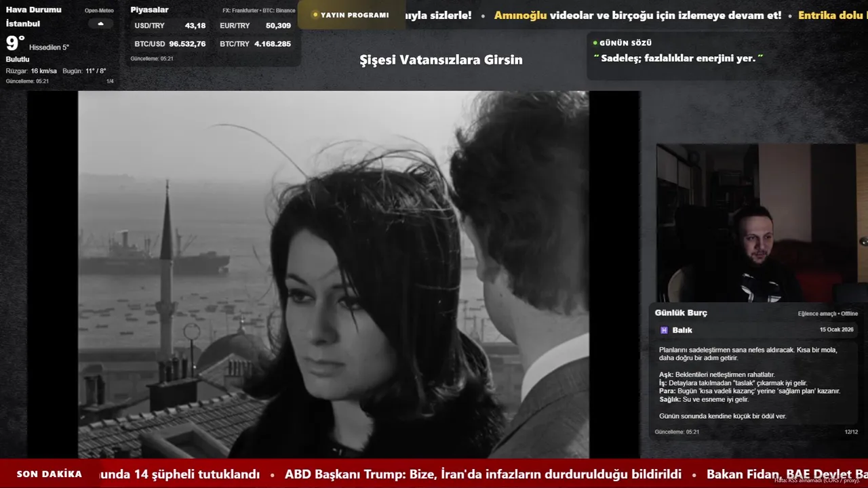
Task: Click the Trump İran news ticker headline
Action: 483,474
